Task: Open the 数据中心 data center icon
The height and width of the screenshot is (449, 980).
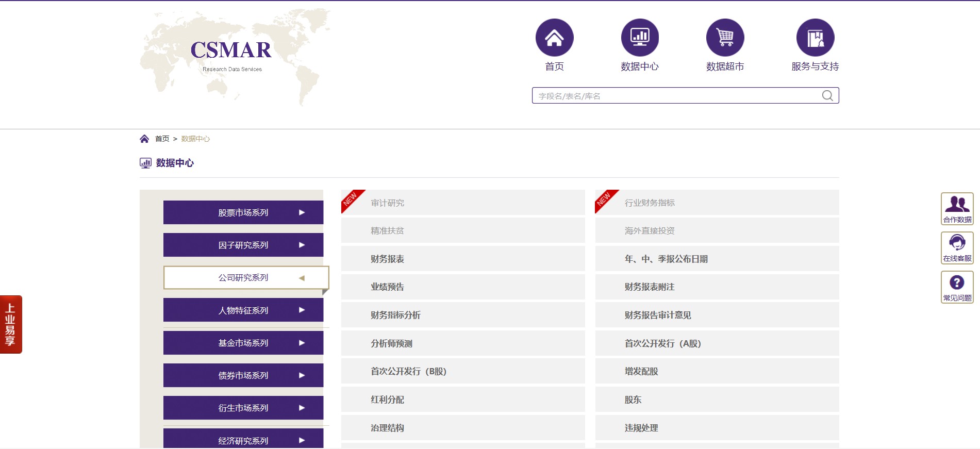Action: [639, 38]
